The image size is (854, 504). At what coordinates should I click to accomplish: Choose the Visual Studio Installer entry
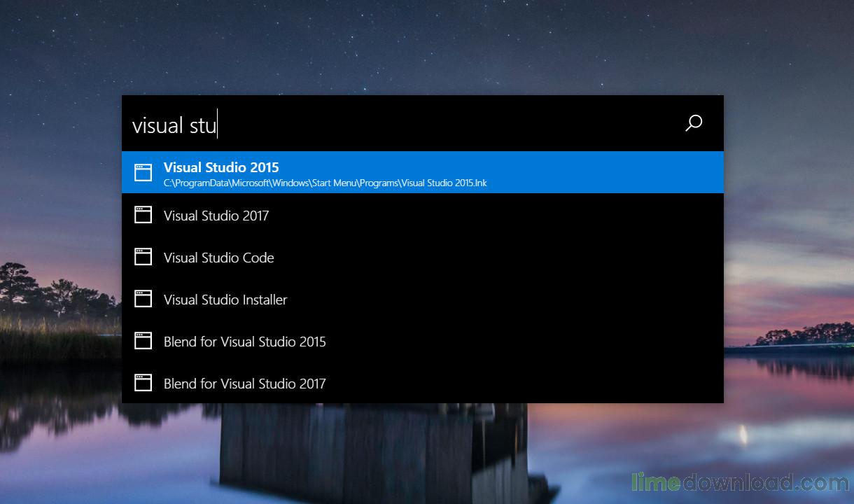[225, 300]
